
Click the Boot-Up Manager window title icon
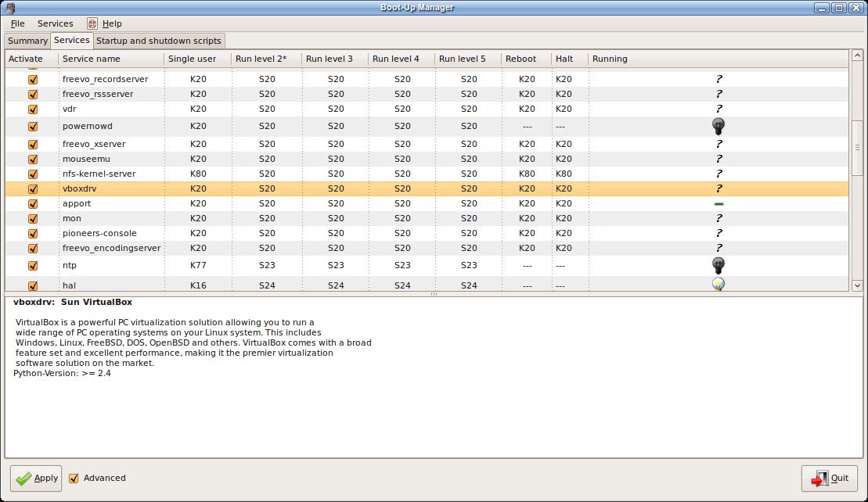point(8,8)
